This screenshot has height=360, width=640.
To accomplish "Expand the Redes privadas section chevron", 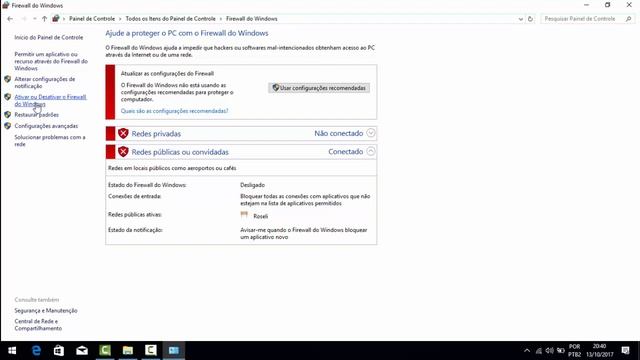I will pyautogui.click(x=371, y=133).
